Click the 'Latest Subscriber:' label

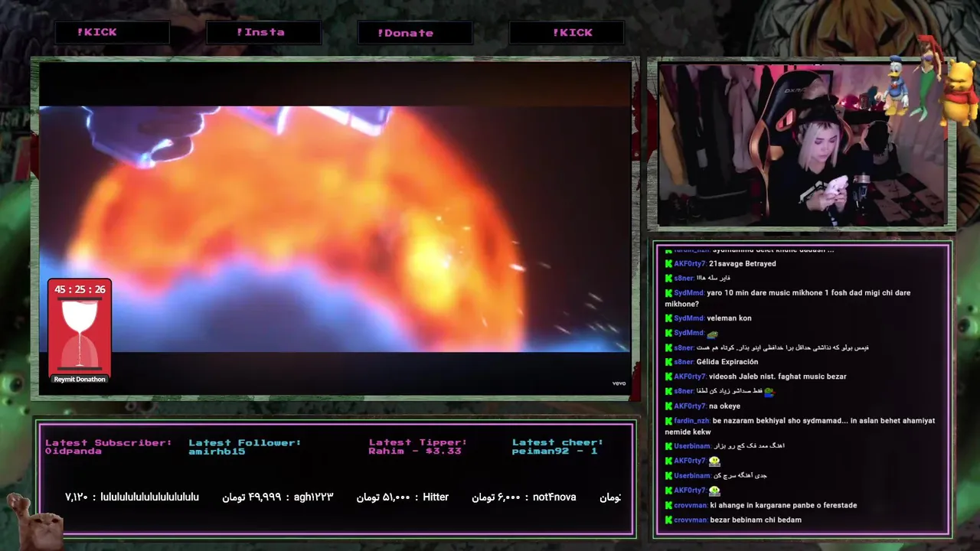pos(109,442)
